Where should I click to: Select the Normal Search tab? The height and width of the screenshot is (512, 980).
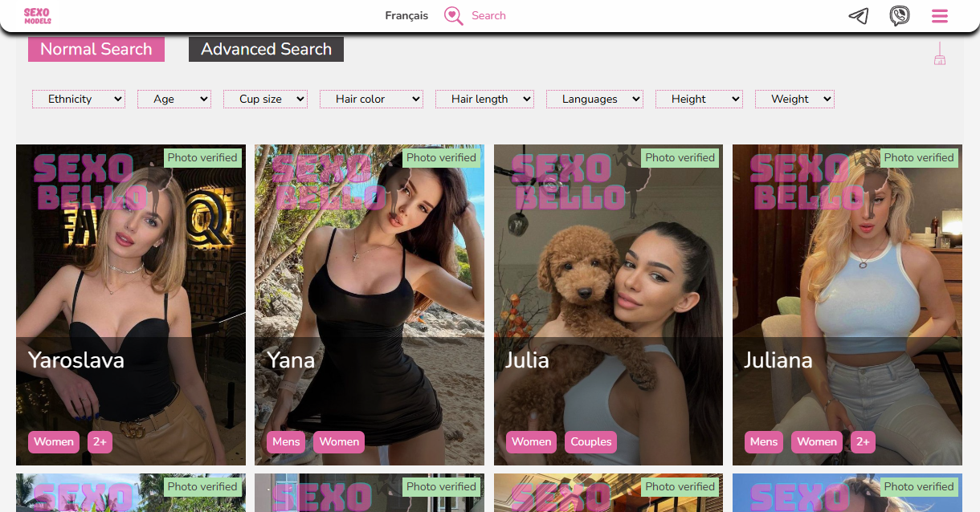[x=96, y=49]
